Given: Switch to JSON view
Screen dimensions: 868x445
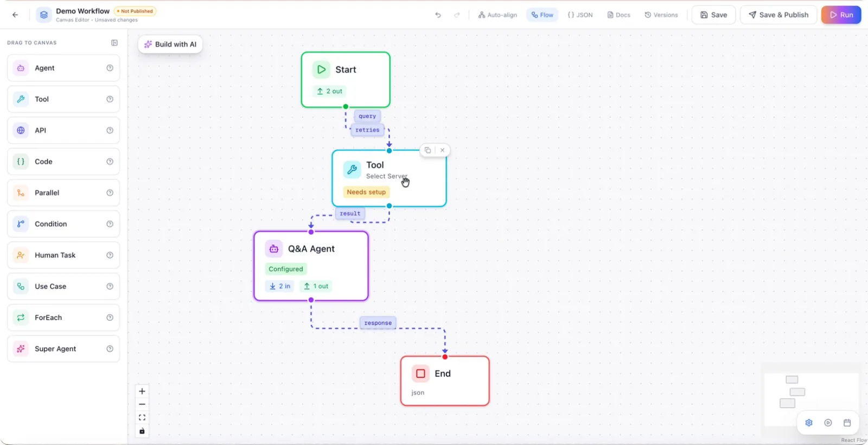Looking at the screenshot, I should coord(580,15).
